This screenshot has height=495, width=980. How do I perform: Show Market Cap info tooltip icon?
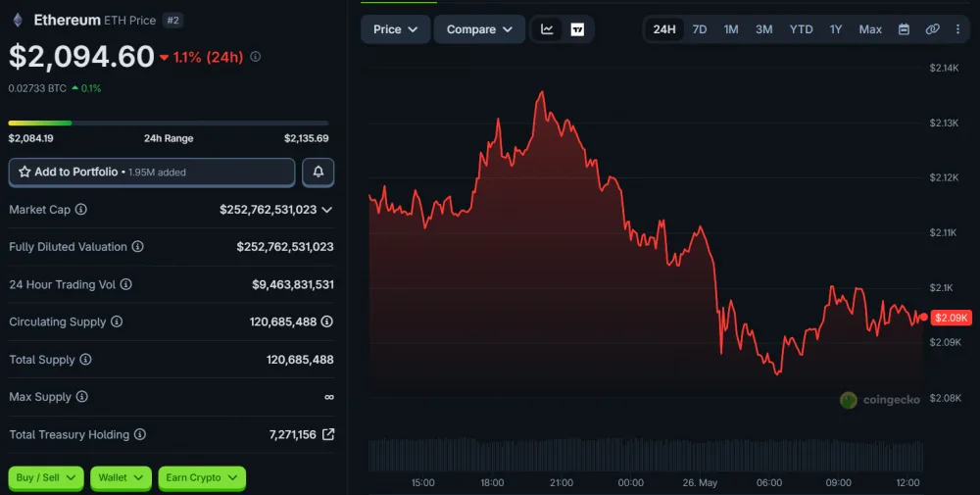pos(81,210)
